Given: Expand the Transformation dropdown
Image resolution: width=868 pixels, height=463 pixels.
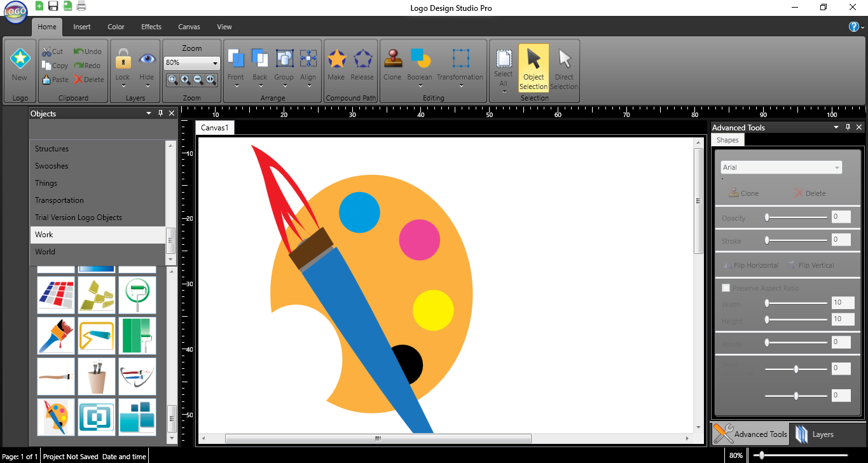Looking at the screenshot, I should point(460,86).
